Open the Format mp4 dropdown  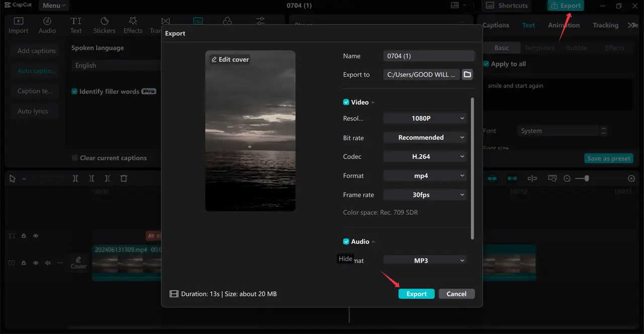tap(425, 176)
